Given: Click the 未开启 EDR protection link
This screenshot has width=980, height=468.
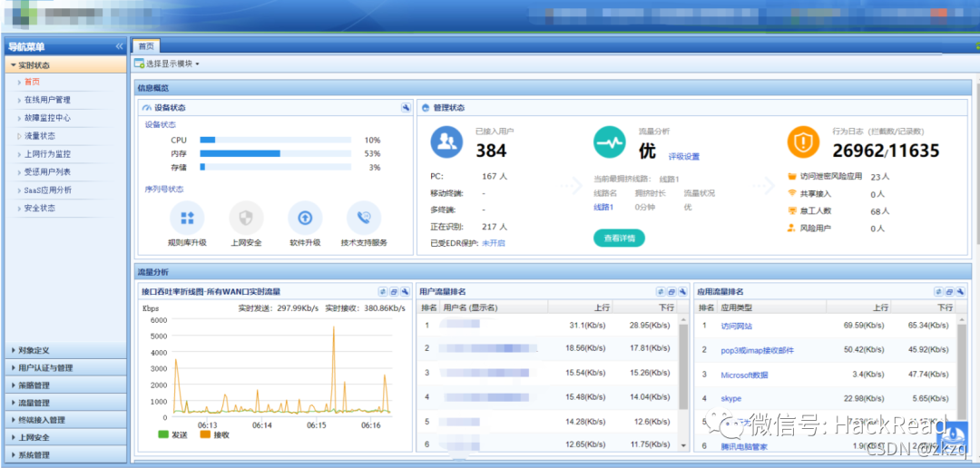Looking at the screenshot, I should (x=493, y=243).
